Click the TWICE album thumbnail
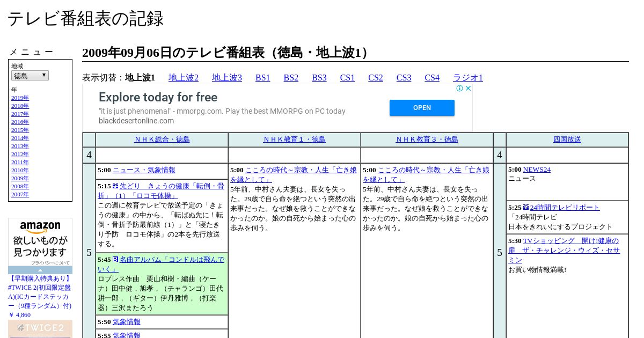The height and width of the screenshot is (338, 644). pos(40,329)
